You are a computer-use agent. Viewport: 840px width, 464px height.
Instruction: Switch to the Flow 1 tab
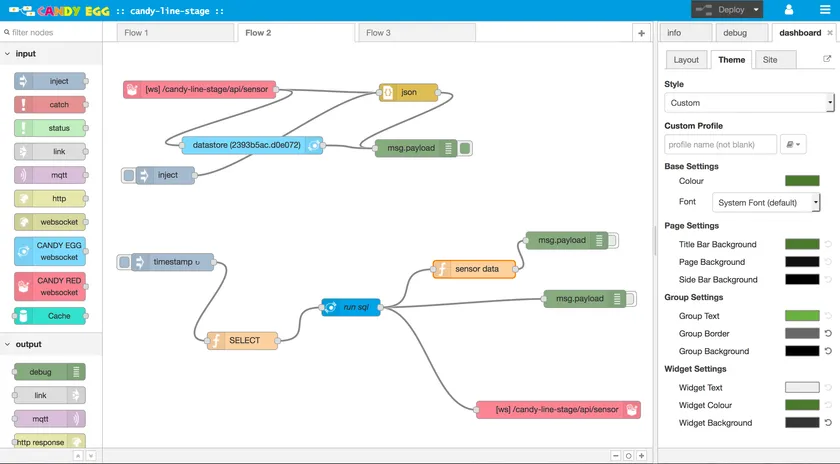point(175,33)
